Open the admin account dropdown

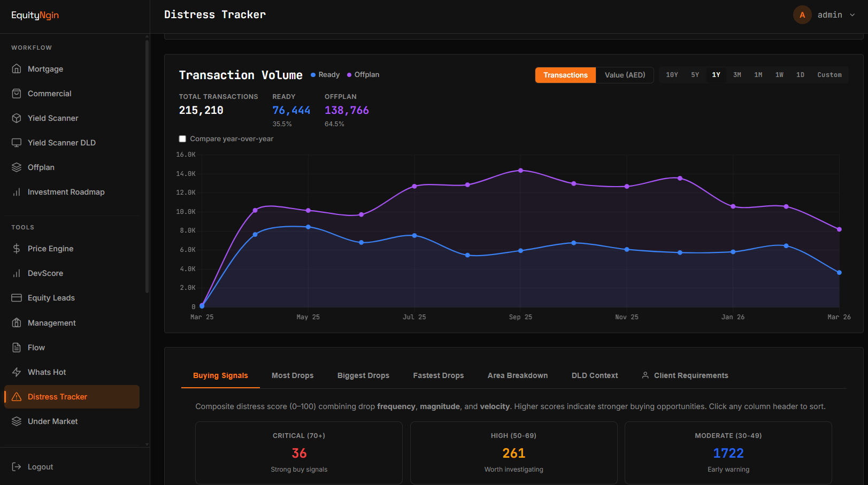tap(830, 14)
